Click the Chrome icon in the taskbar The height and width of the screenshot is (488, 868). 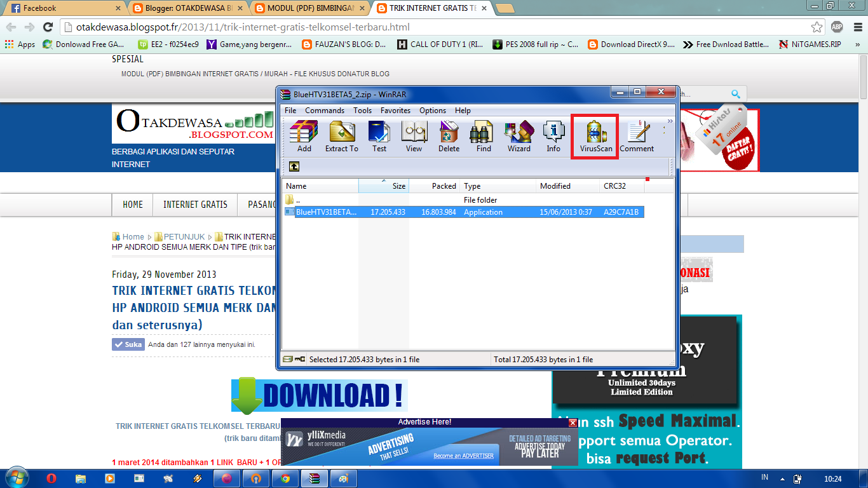285,478
